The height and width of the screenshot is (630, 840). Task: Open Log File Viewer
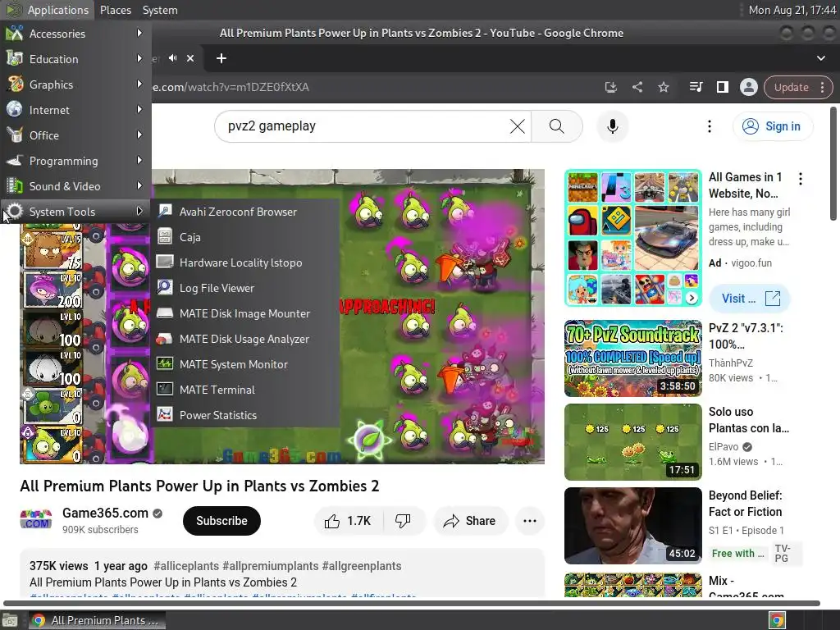point(244,288)
